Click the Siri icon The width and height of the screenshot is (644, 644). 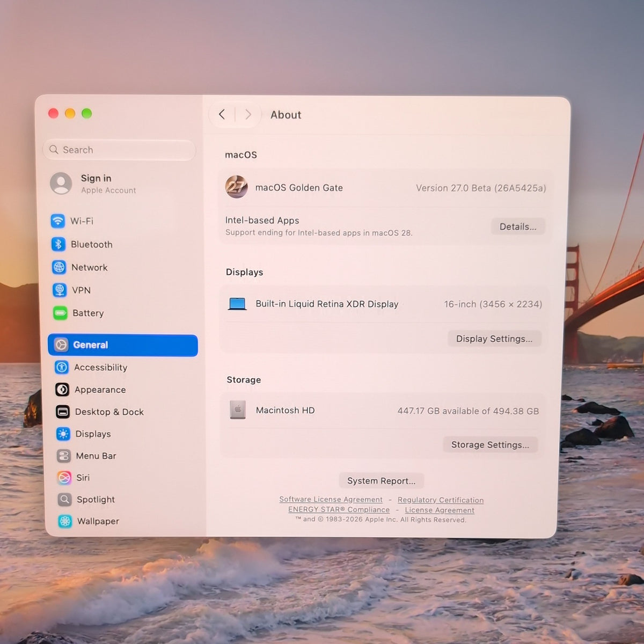(x=64, y=478)
